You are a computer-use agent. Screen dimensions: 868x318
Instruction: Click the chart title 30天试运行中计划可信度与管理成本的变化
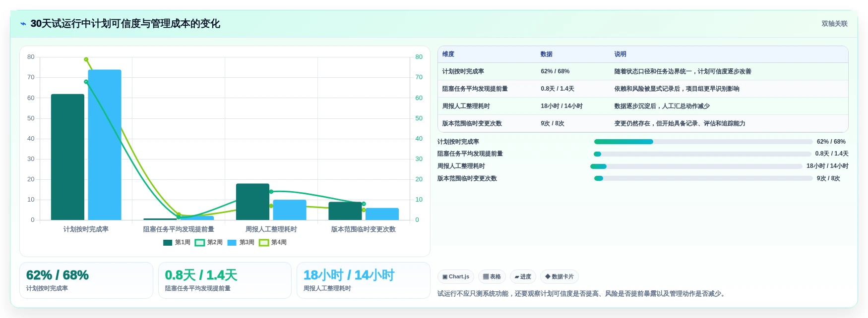coord(125,24)
